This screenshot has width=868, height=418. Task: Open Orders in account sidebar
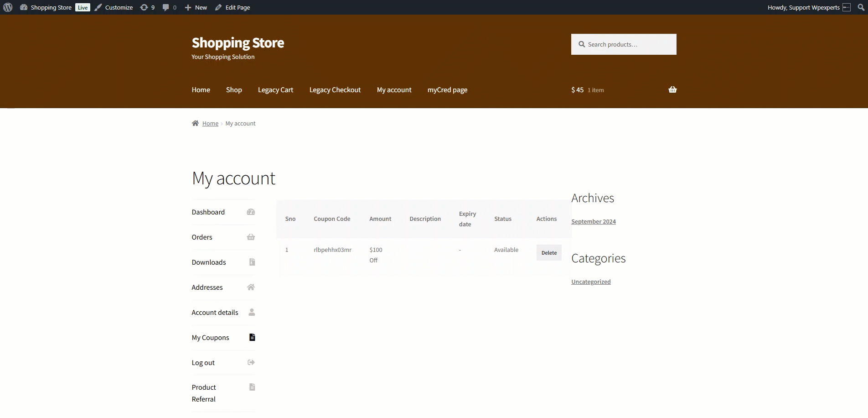tap(202, 237)
